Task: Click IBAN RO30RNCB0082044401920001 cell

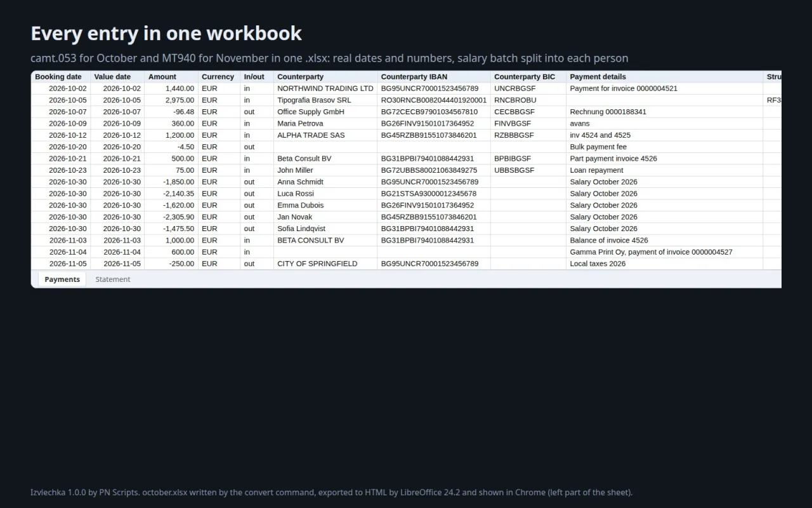Action: point(434,100)
